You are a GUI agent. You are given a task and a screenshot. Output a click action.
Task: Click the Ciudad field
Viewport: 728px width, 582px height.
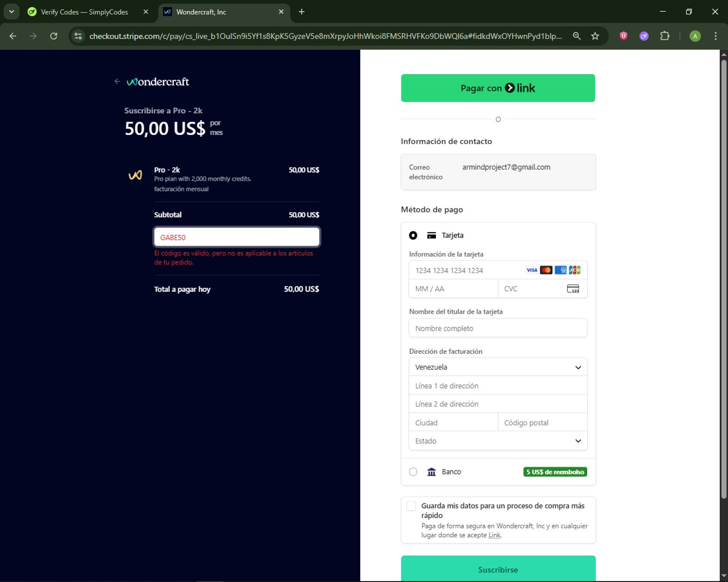tap(453, 422)
